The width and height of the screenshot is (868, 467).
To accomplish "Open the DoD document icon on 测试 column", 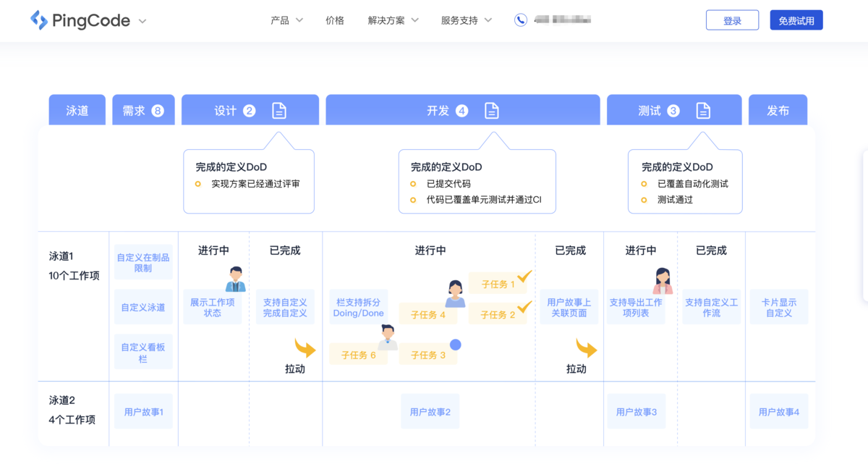I will click(702, 109).
